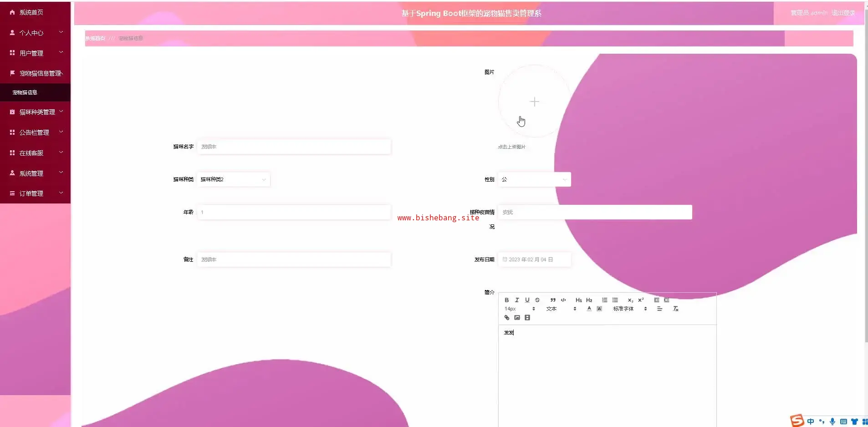Image resolution: width=868 pixels, height=427 pixels.
Task: Click the image upload plus area
Action: [x=534, y=102]
